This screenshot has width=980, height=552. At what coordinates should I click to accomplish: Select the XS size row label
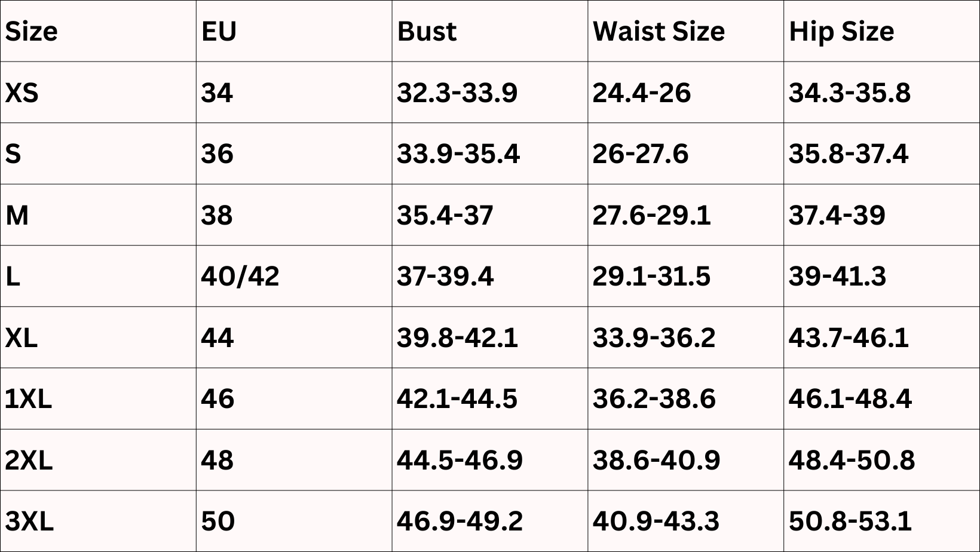(x=22, y=93)
